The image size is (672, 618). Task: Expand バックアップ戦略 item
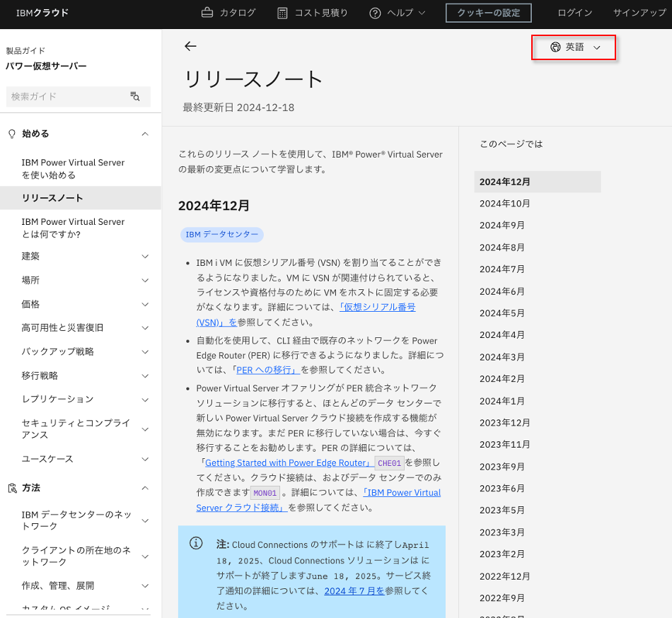[145, 352]
